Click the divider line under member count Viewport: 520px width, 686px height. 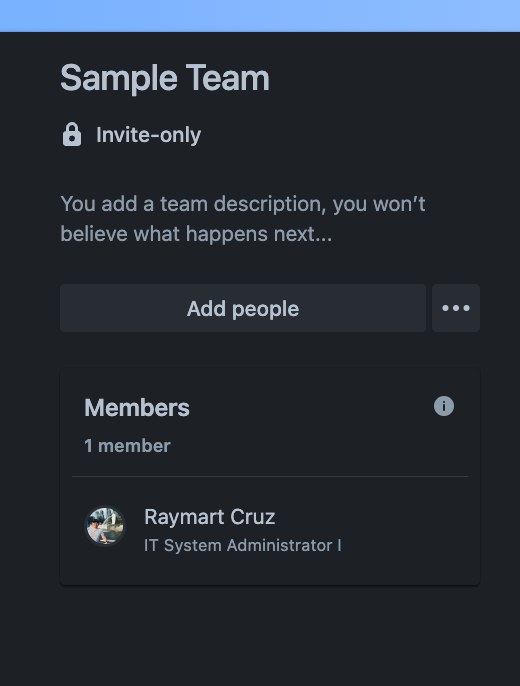270,476
